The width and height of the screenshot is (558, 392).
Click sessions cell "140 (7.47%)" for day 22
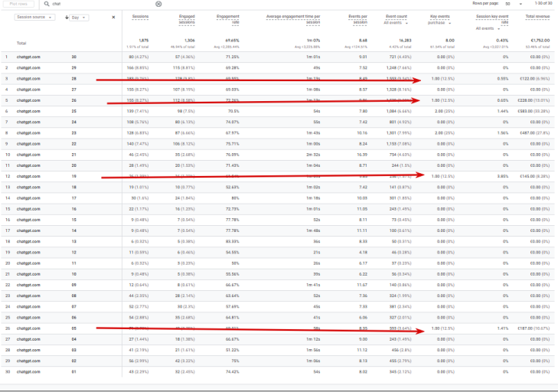138,144
